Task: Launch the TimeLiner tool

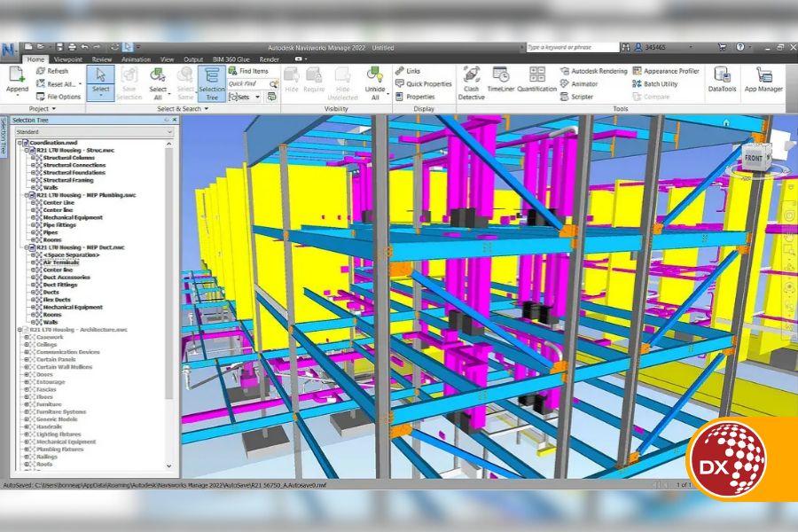Action: point(501,82)
